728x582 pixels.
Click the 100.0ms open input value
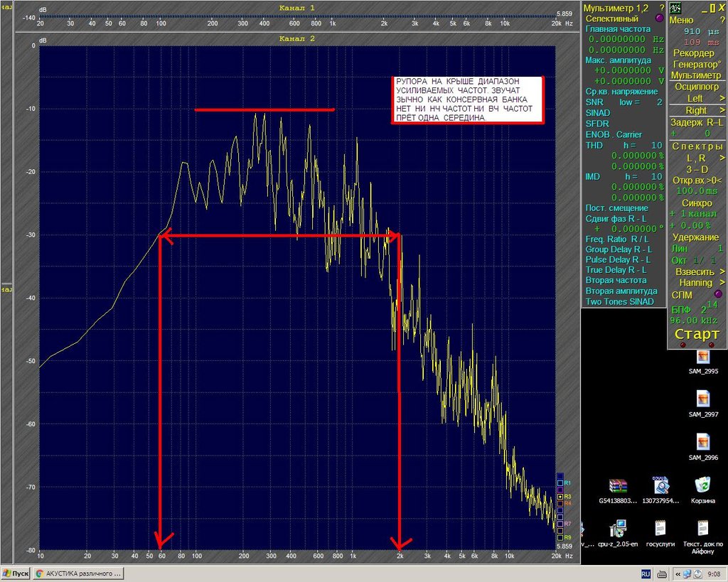[697, 191]
